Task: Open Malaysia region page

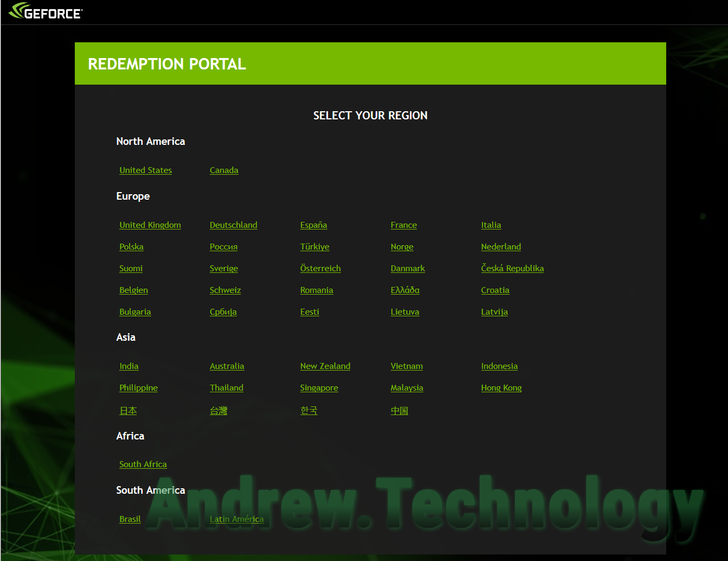Action: (407, 388)
